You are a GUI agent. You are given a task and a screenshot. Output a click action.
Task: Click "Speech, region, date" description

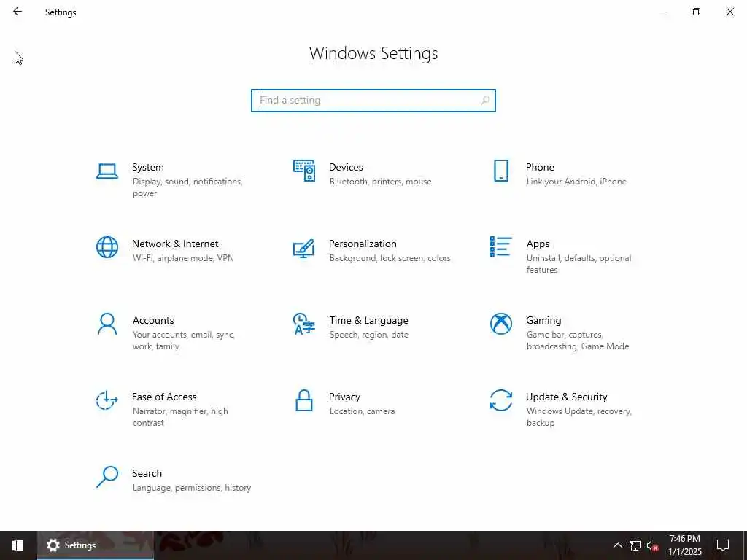(x=368, y=335)
